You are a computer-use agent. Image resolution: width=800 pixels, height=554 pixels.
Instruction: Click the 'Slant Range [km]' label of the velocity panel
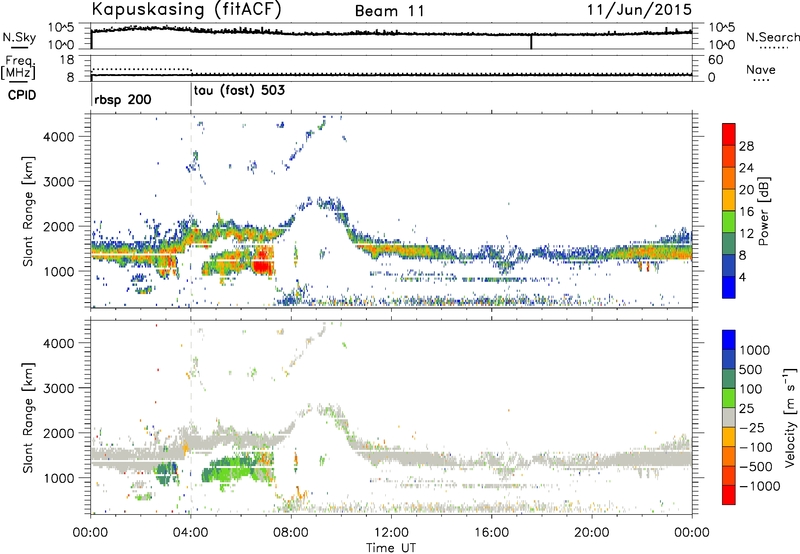(x=28, y=418)
